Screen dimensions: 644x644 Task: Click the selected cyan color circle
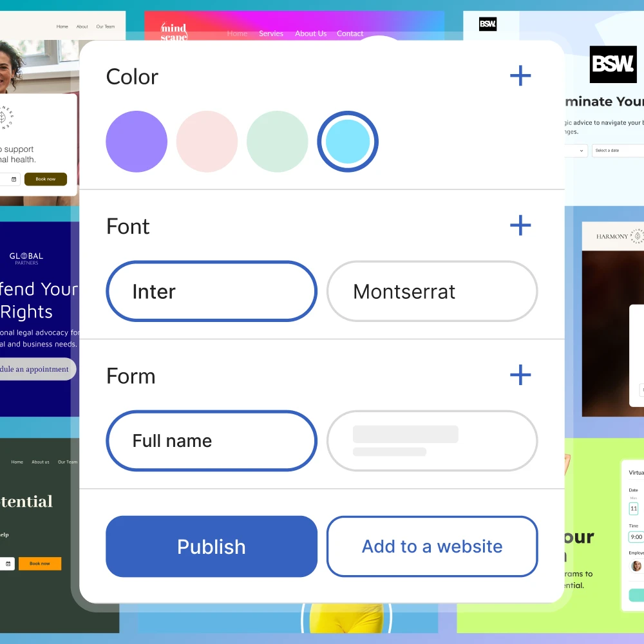click(348, 141)
